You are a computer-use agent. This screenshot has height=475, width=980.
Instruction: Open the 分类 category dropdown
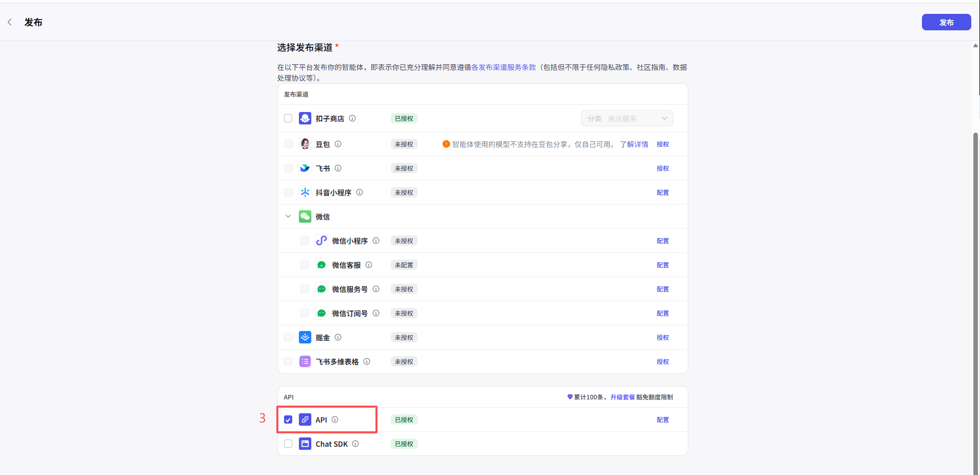coord(626,118)
